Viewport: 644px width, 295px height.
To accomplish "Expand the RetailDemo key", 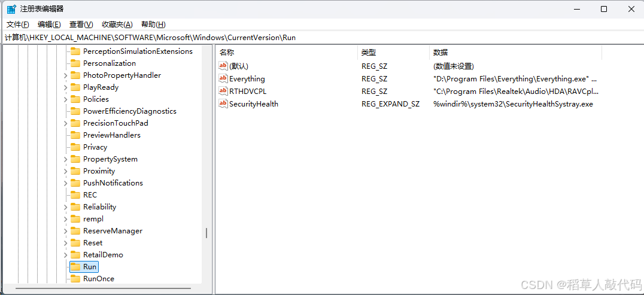I will click(65, 255).
